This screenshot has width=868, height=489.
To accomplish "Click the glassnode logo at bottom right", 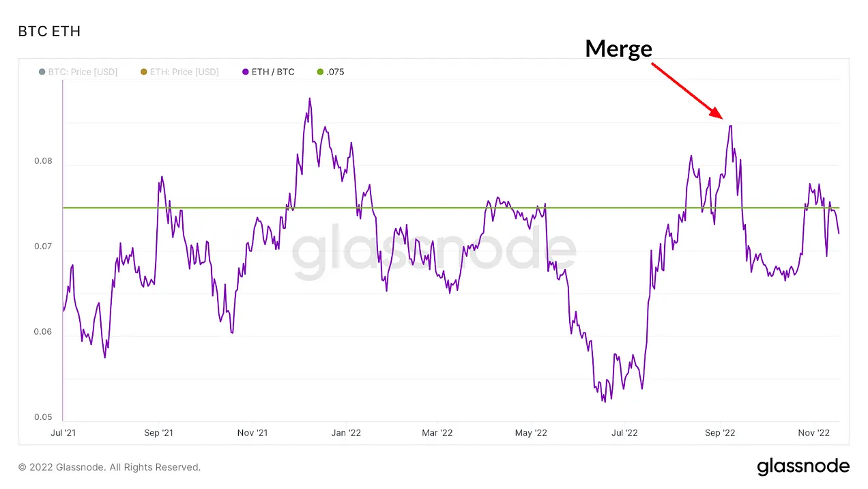I will [x=803, y=467].
